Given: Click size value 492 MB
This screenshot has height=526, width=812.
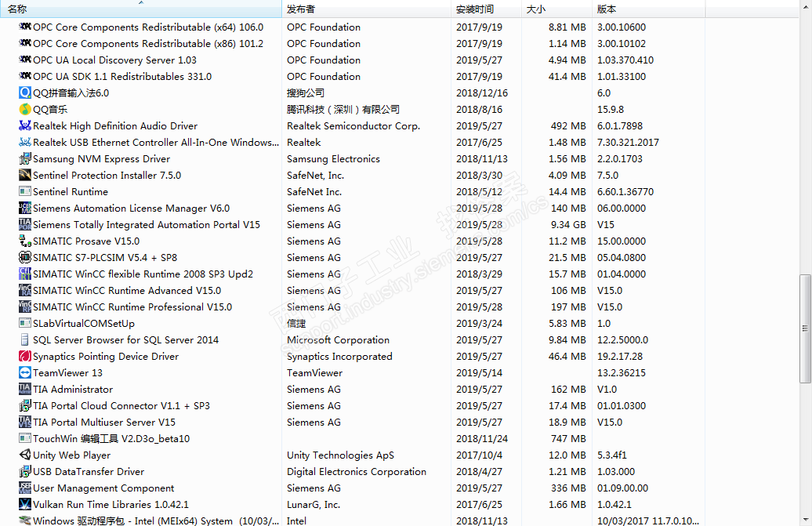Looking at the screenshot, I should (x=568, y=125).
